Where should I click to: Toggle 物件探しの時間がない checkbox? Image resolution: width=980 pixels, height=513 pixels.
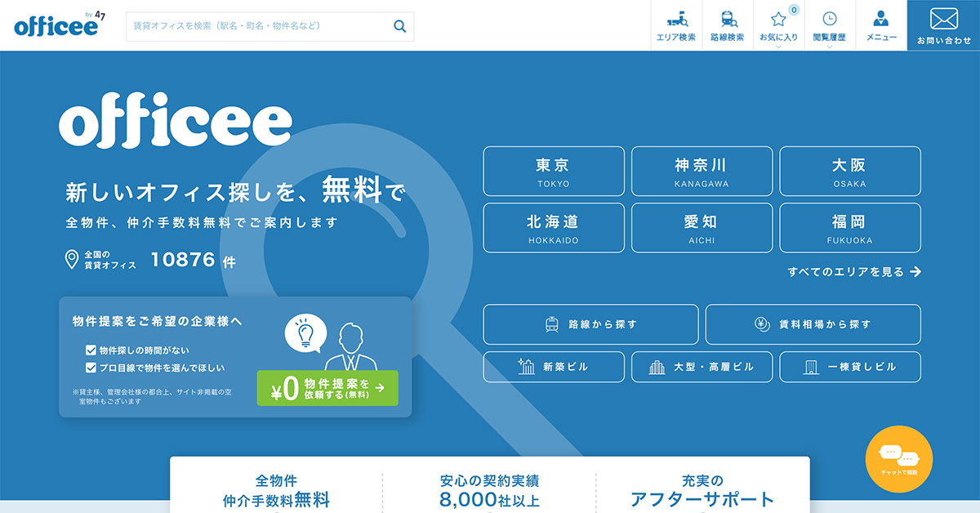[x=91, y=350]
